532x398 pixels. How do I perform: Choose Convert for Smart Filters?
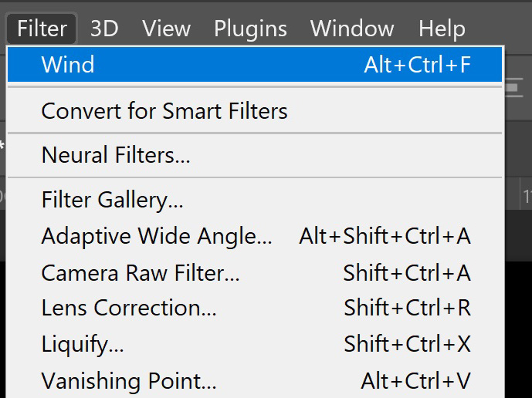255,111
